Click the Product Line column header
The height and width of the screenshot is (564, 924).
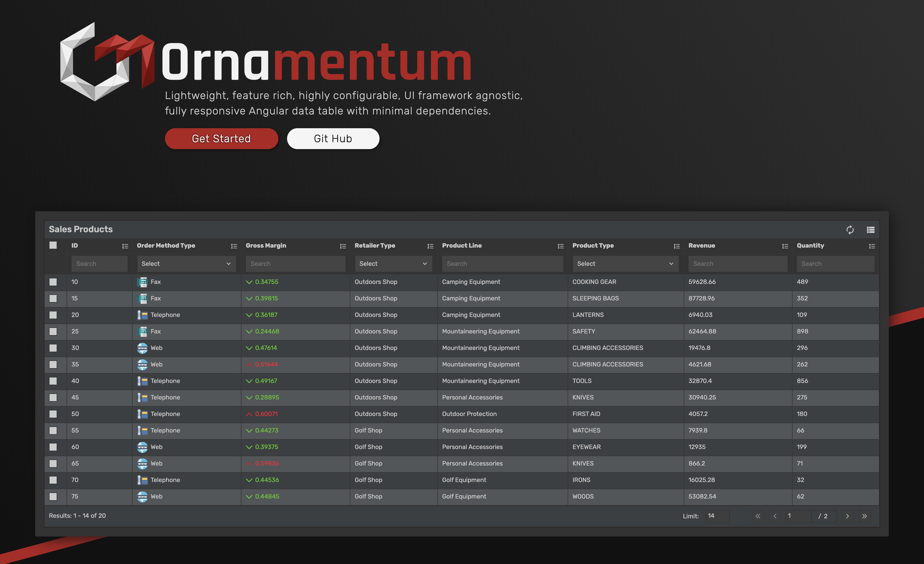pos(462,245)
